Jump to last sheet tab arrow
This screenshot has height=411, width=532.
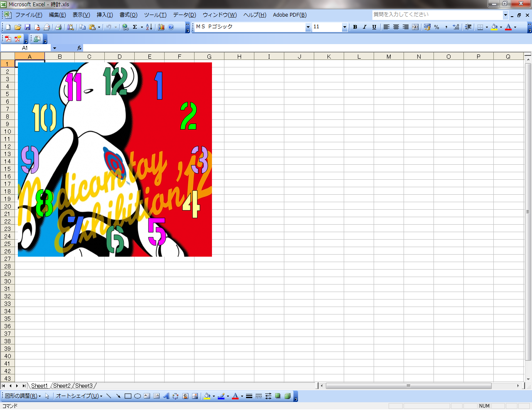pyautogui.click(x=24, y=386)
